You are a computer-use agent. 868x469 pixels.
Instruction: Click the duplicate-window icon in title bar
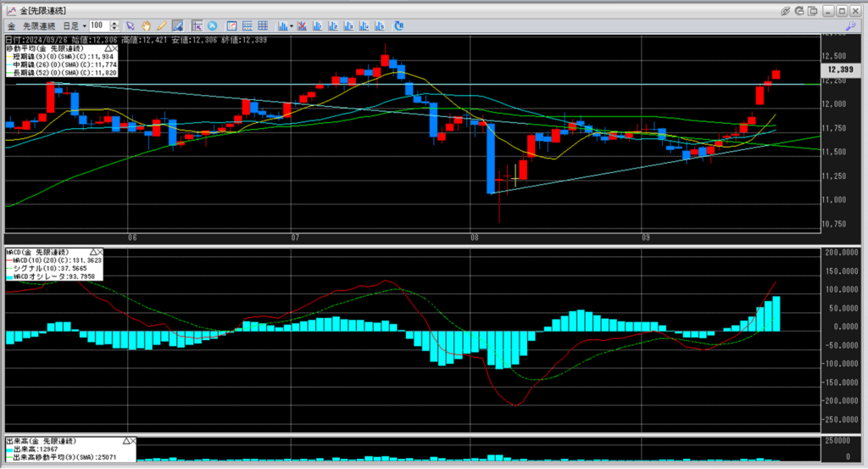coord(813,11)
